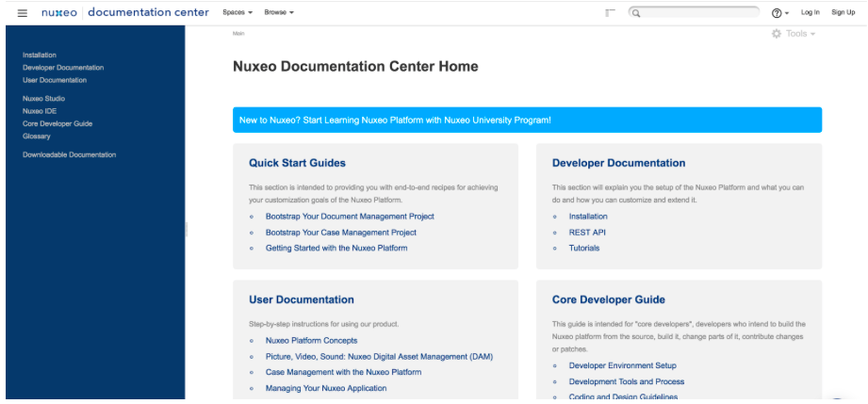The image size is (868, 404).
Task: Open Coding and Design Guidelines link
Action: tap(623, 396)
